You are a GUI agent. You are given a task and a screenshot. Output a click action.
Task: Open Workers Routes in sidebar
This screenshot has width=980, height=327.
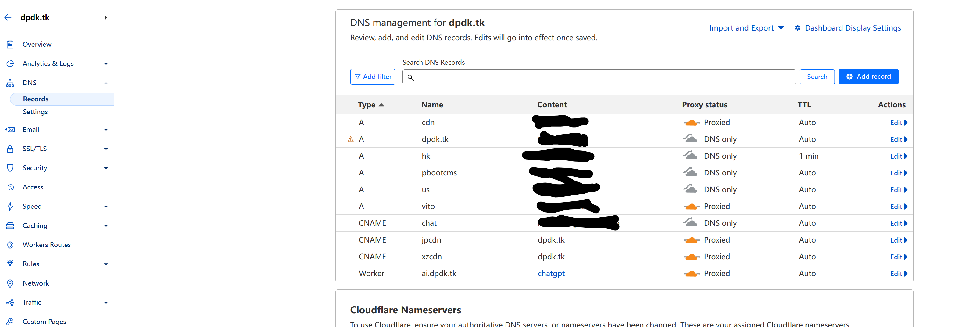(47, 245)
